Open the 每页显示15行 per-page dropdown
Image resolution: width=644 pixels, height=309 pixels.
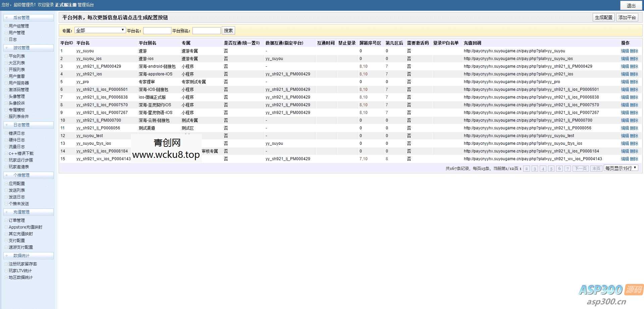[x=621, y=168]
